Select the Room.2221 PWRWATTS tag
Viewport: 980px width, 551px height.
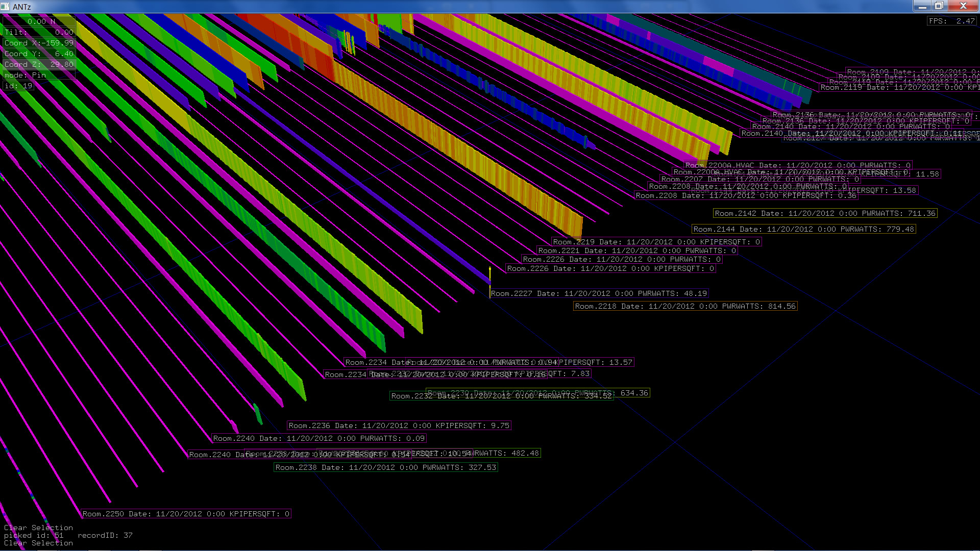tap(637, 251)
